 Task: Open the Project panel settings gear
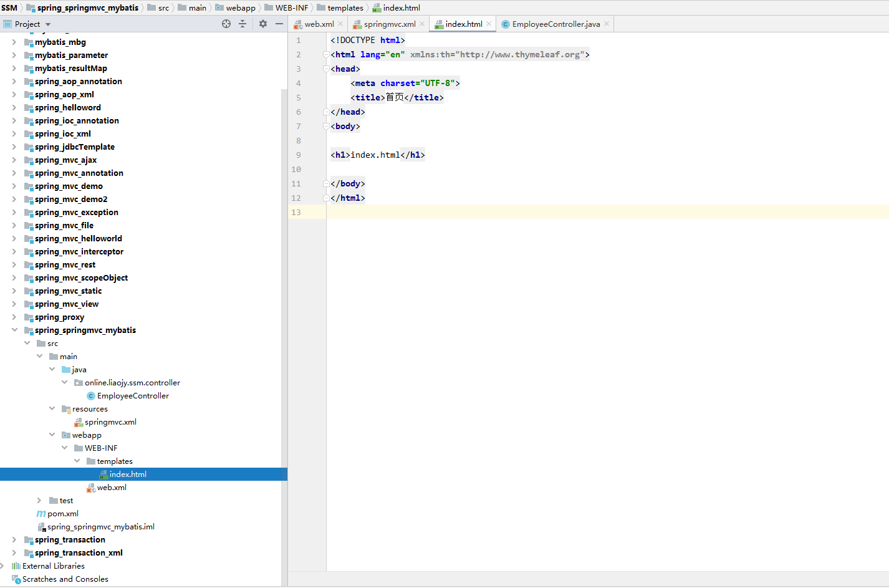(263, 24)
